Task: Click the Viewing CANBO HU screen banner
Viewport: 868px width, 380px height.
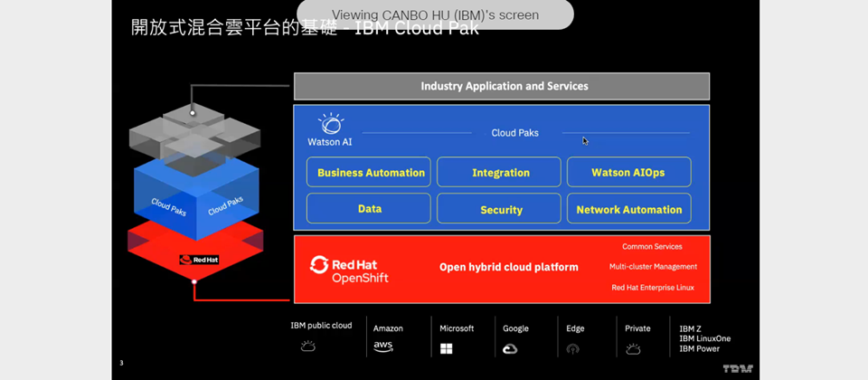Action: [x=435, y=14]
